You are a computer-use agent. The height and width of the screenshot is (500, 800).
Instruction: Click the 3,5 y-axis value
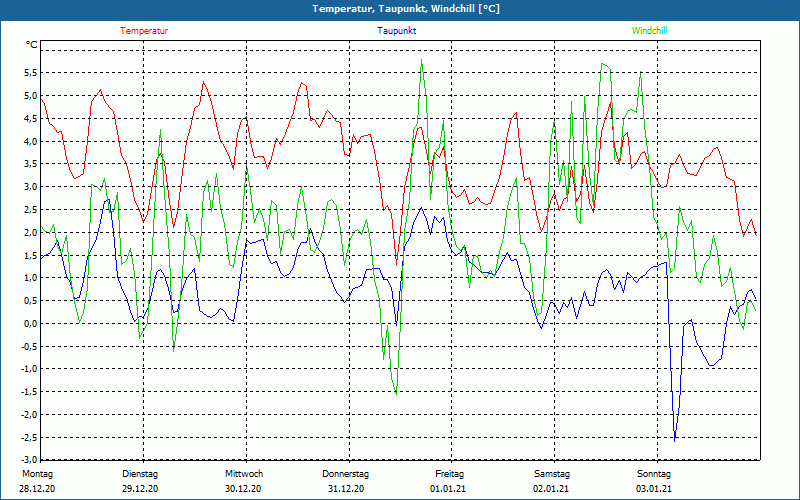tap(30, 164)
